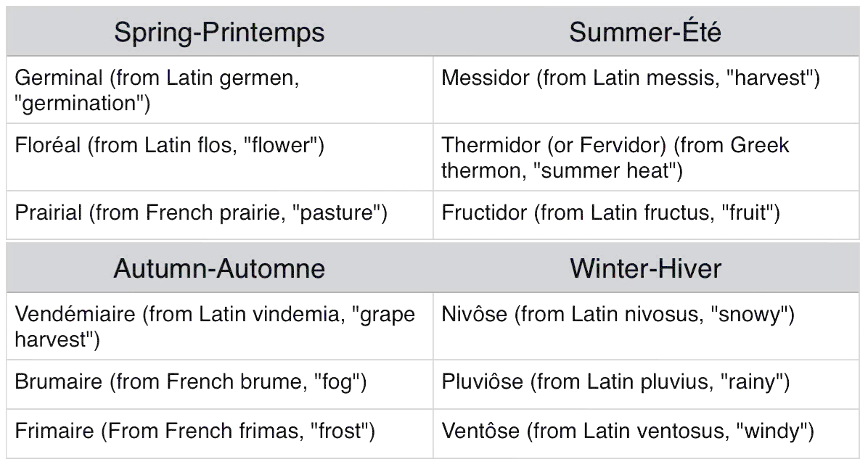868x467 pixels.
Task: Click the Summer-Été header cell
Action: (645, 33)
